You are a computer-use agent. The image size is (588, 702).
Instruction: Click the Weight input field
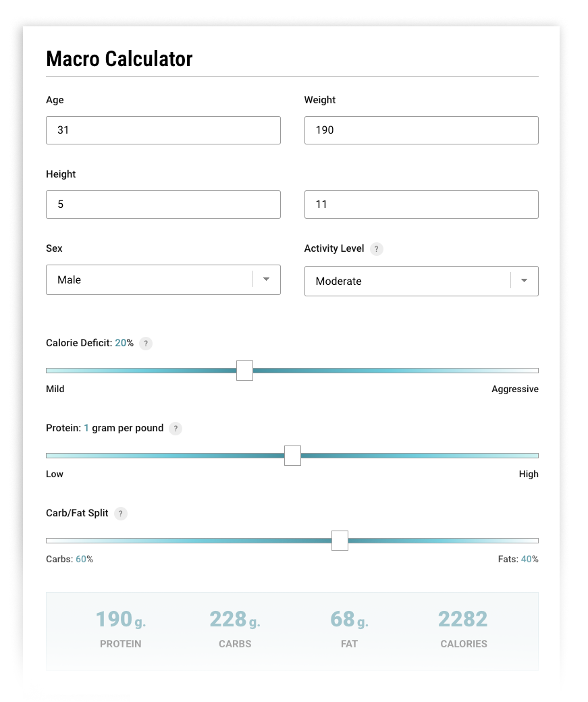[421, 130]
